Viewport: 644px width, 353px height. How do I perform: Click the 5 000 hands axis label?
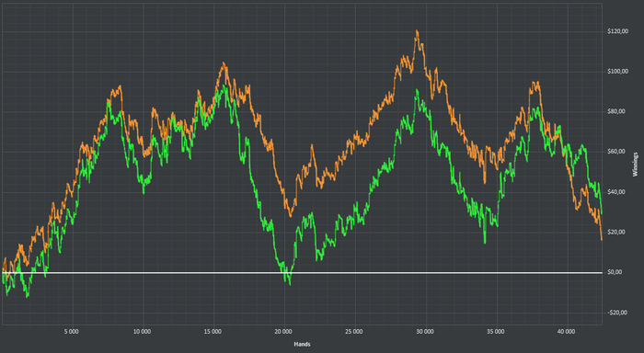72,331
